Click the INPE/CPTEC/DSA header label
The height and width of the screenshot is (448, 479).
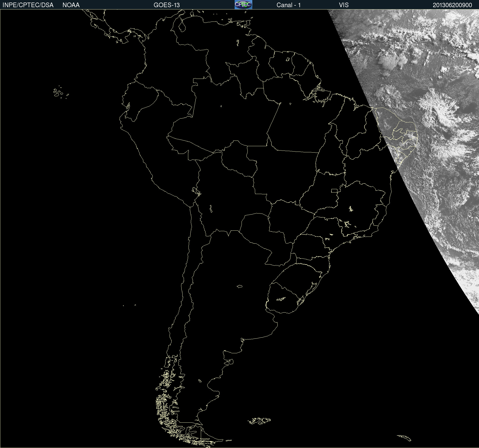tap(28, 5)
